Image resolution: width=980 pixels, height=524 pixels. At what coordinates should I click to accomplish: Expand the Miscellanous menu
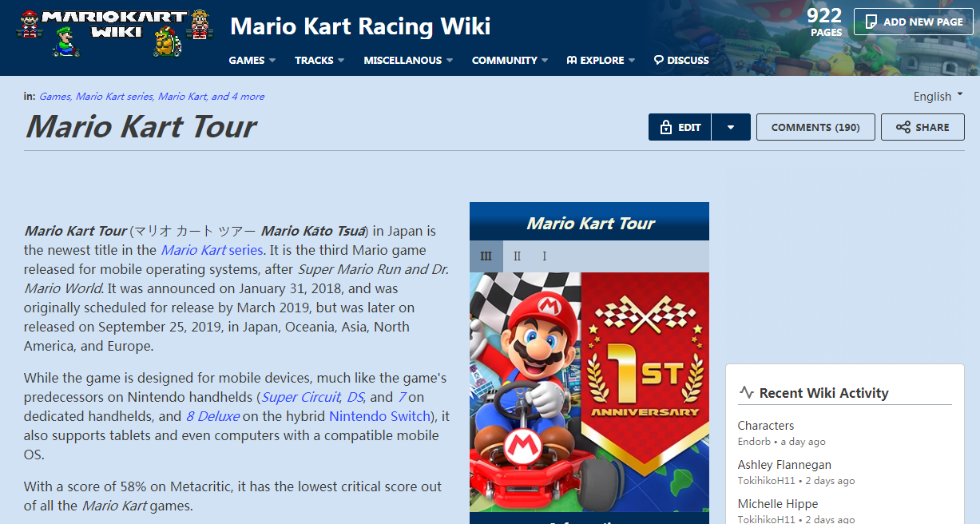point(408,60)
